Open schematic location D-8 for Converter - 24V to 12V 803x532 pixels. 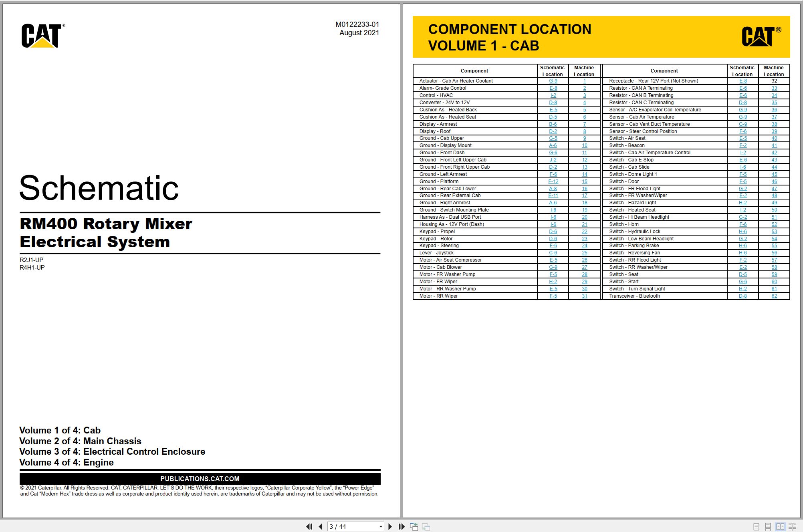pyautogui.click(x=553, y=103)
